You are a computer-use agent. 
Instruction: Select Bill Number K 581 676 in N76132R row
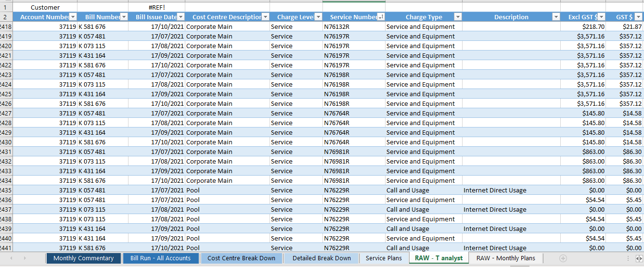pos(103,27)
